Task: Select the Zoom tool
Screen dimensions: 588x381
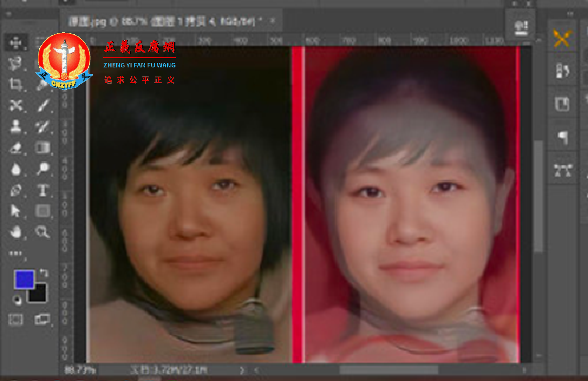Action: click(42, 232)
